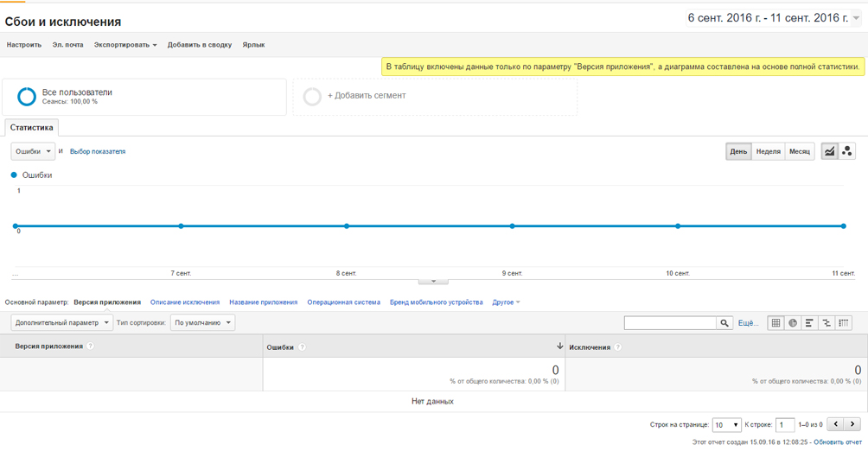
Task: Click + Добавить сегмент box
Action: (x=435, y=96)
